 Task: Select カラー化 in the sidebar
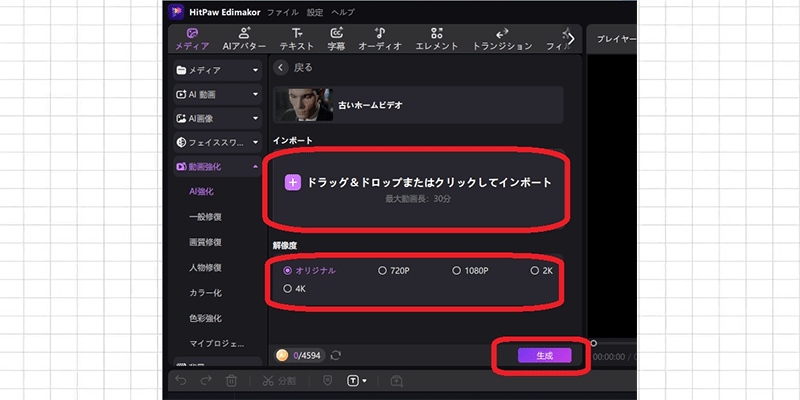point(205,293)
